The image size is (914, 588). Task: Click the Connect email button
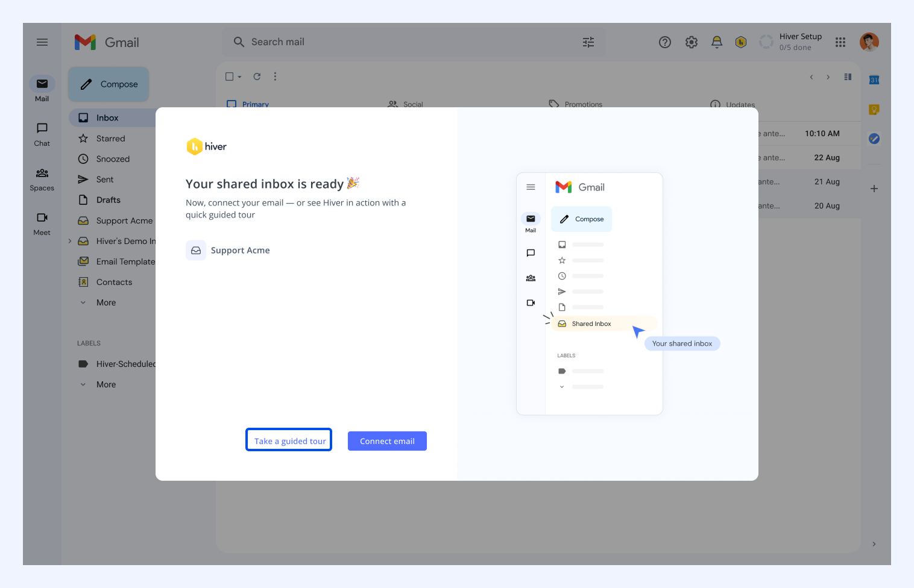click(x=387, y=441)
